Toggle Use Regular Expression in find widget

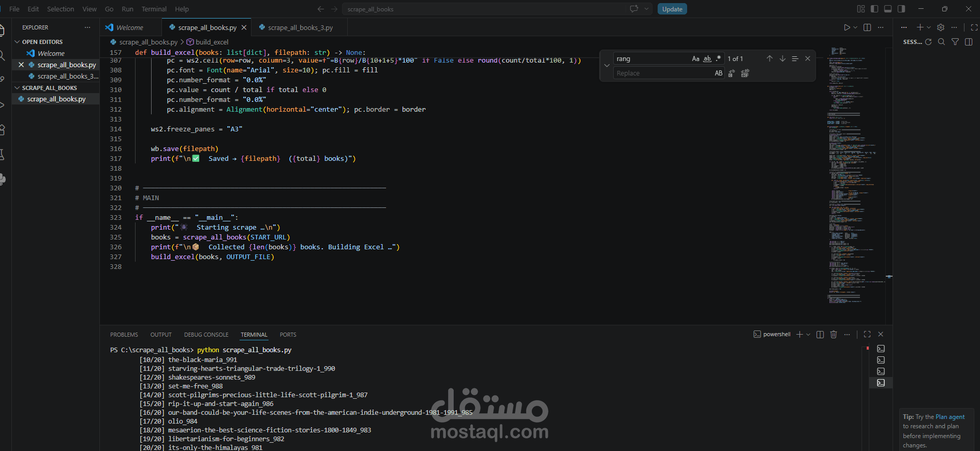718,58
